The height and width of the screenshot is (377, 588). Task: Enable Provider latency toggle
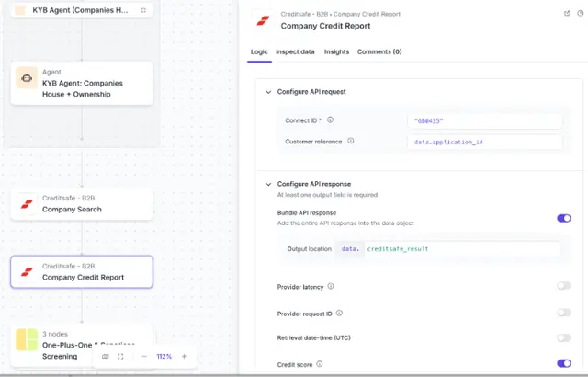(x=563, y=286)
